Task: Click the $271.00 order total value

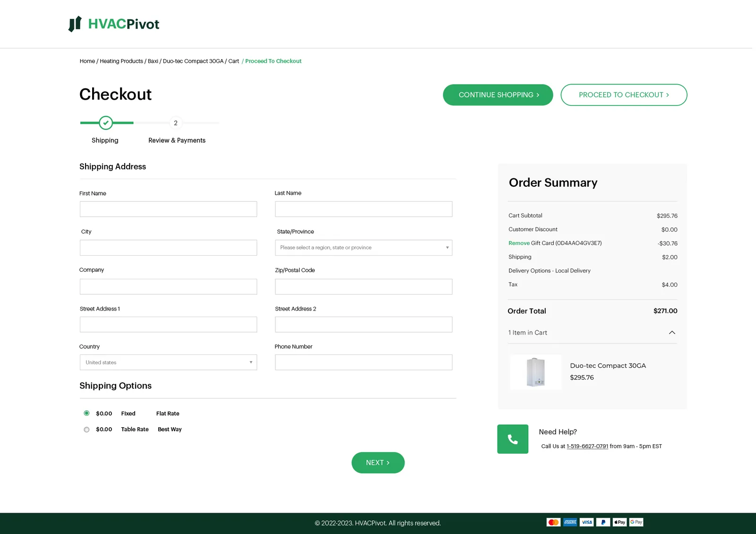Action: tap(665, 311)
